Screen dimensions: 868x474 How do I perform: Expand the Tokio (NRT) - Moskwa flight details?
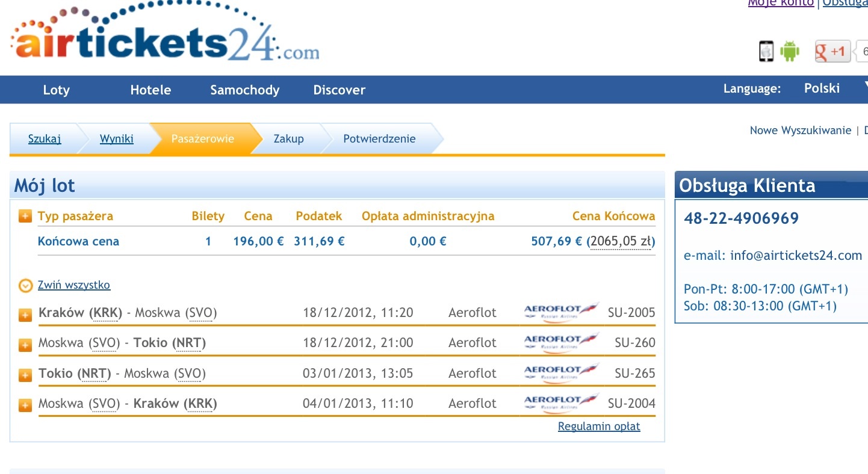tap(25, 375)
